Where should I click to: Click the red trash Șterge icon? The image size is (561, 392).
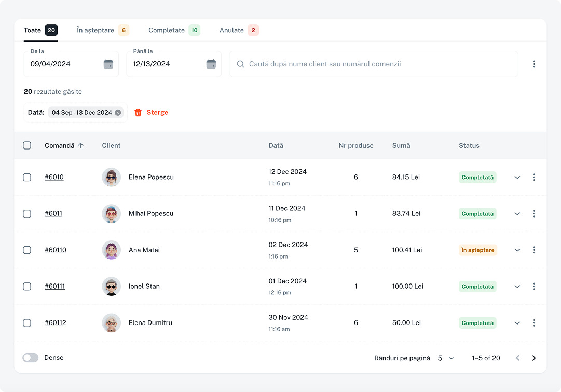pyautogui.click(x=138, y=113)
